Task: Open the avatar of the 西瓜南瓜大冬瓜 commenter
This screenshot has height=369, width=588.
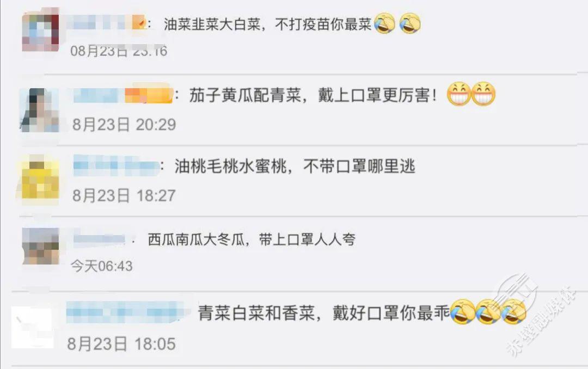Action: pos(40,246)
